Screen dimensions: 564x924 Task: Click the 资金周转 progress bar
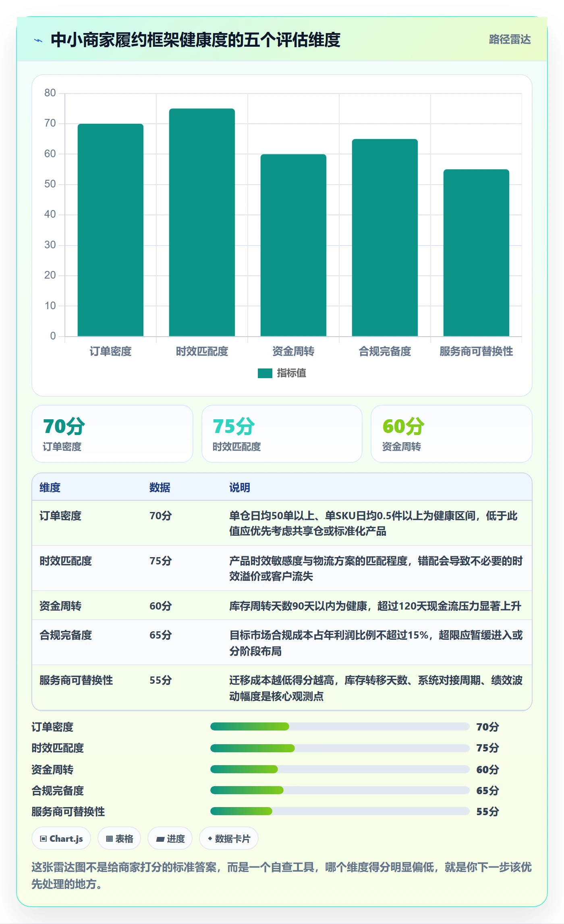click(x=340, y=769)
